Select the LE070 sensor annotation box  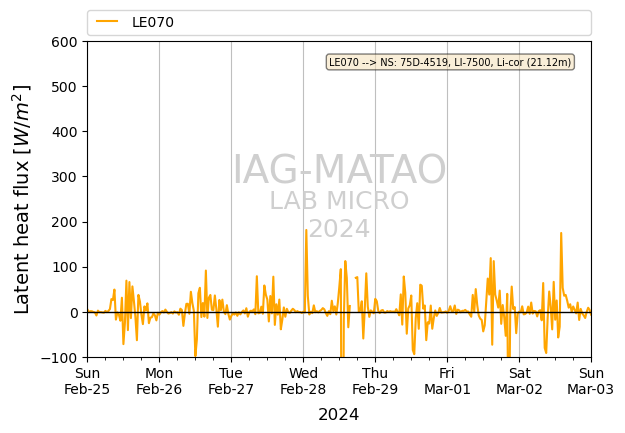(450, 62)
